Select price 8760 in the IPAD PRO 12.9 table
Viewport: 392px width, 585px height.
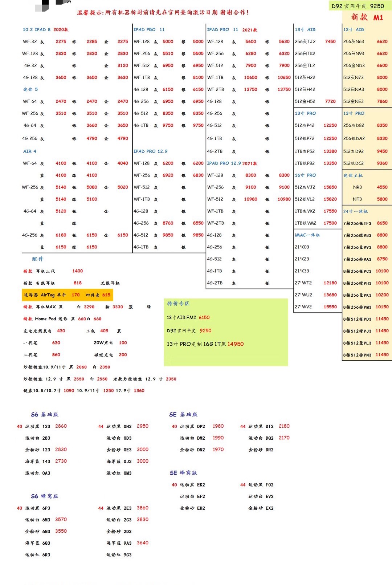pyautogui.click(x=168, y=223)
